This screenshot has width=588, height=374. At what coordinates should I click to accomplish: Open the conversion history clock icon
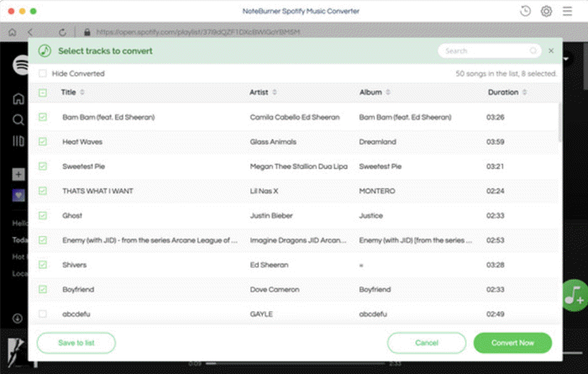[525, 11]
